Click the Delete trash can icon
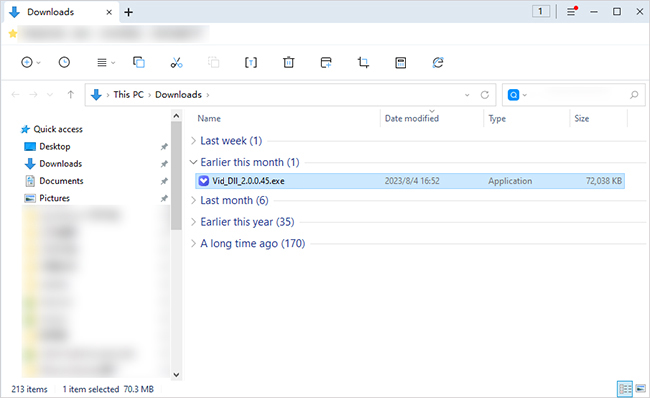The height and width of the screenshot is (398, 650). tap(289, 63)
